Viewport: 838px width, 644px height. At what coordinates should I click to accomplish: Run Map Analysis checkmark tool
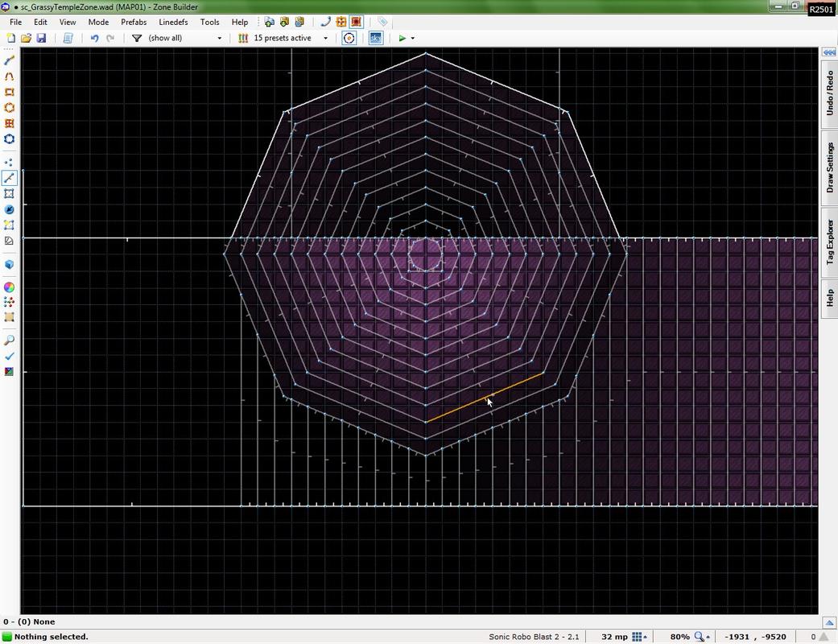click(9, 356)
